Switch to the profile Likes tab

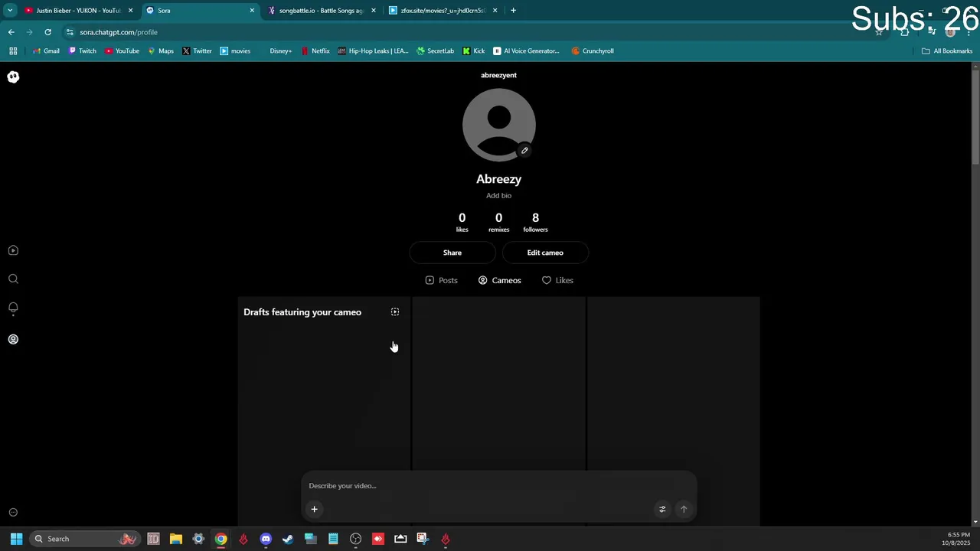pos(557,280)
